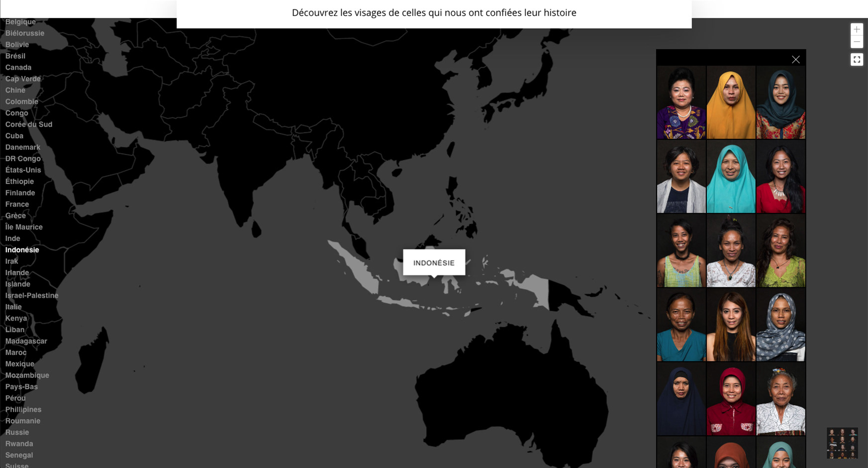Image resolution: width=868 pixels, height=468 pixels.
Task: Open Canada in the country list
Action: click(18, 68)
